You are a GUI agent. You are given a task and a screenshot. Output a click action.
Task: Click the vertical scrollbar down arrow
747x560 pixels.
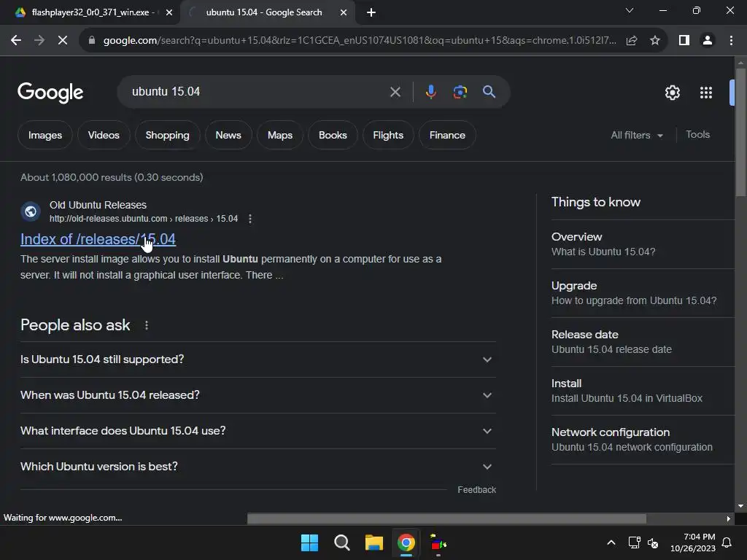tap(740, 506)
